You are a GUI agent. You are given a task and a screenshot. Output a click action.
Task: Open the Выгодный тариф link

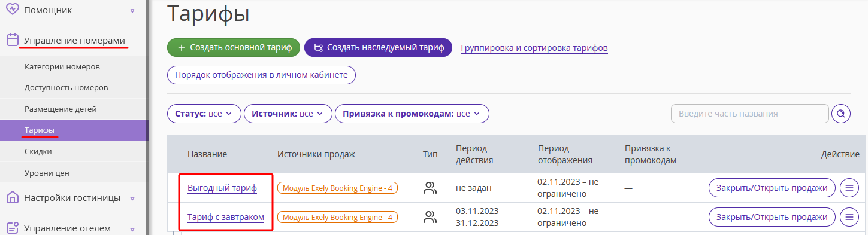[222, 188]
